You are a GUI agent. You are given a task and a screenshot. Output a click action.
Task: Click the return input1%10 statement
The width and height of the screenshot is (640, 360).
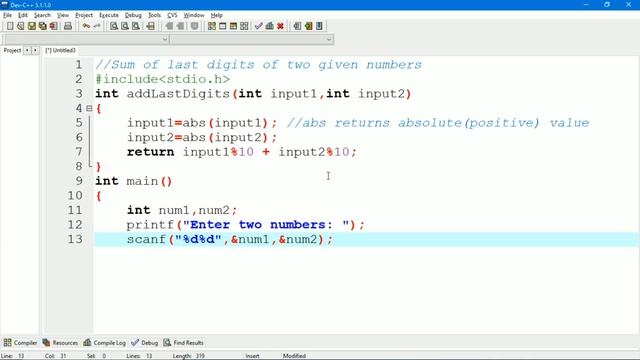pos(242,152)
